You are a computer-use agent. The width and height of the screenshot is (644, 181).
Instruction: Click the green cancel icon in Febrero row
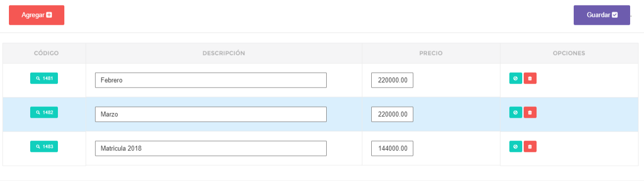[516, 78]
